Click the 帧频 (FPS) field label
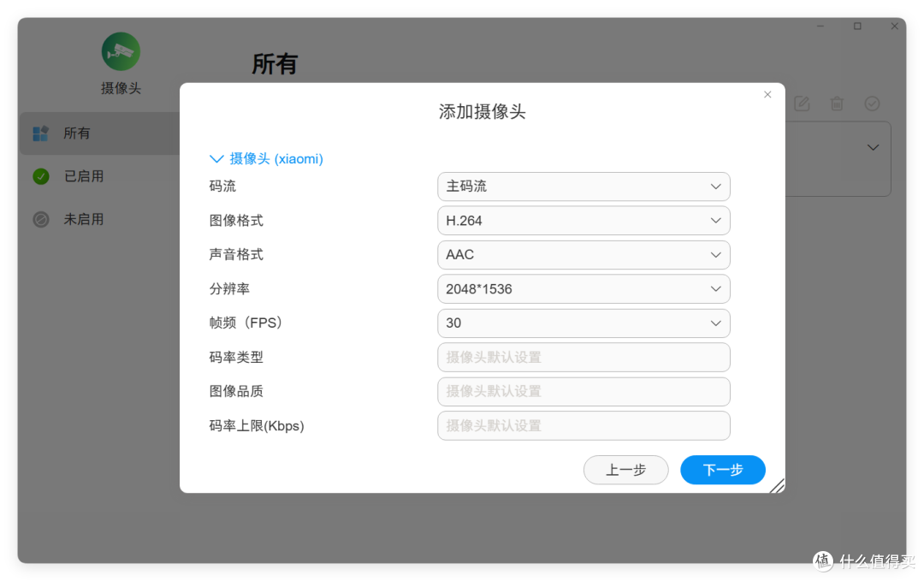 click(x=246, y=323)
